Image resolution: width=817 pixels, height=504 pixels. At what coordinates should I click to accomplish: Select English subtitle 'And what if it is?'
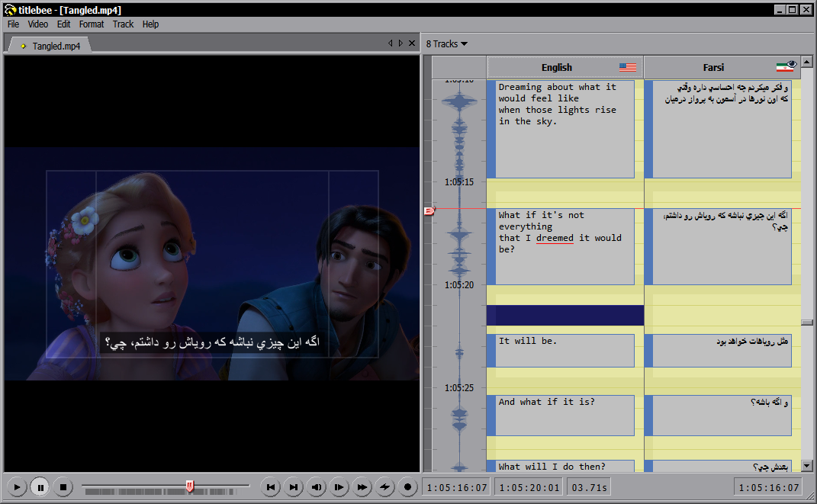pyautogui.click(x=561, y=416)
